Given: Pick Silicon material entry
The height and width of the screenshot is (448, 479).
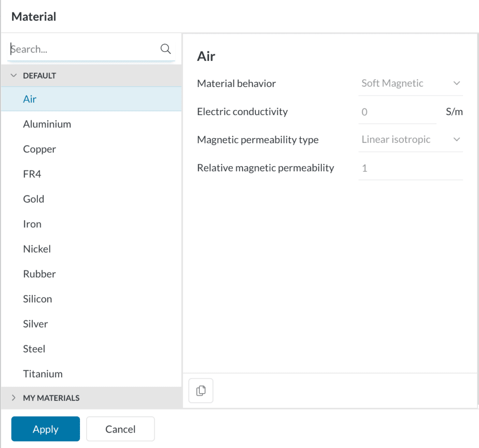Looking at the screenshot, I should (37, 299).
